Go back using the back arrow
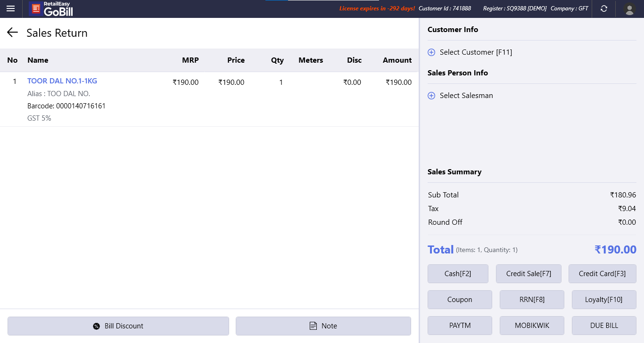 [x=12, y=33]
